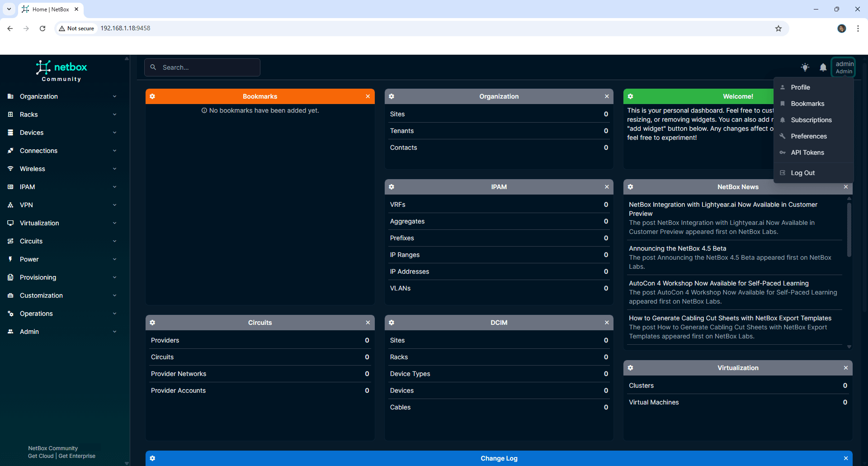Select the Home NetBox browser tab

[x=47, y=9]
